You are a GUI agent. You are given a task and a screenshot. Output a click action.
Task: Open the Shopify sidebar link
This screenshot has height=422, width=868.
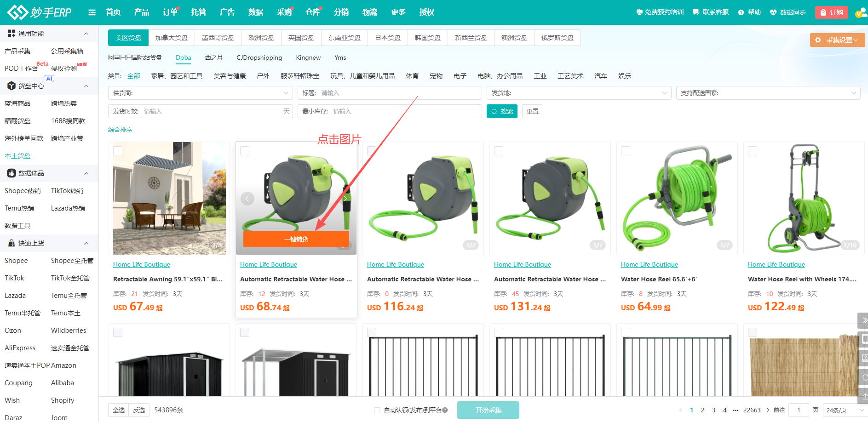click(63, 400)
